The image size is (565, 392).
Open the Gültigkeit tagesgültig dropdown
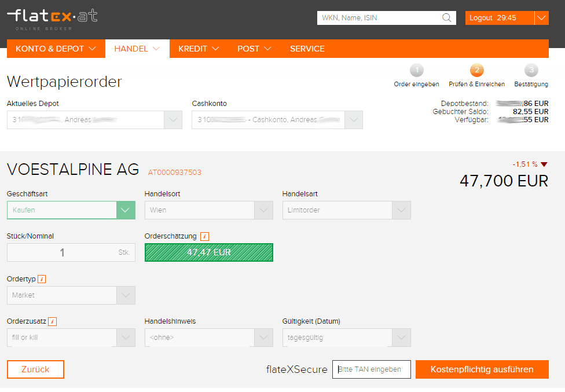coord(346,338)
